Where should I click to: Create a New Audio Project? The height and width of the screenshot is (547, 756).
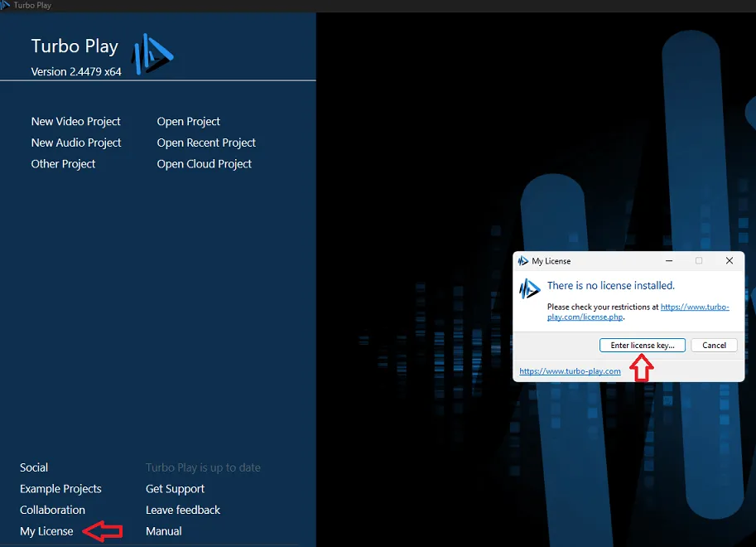pos(76,143)
